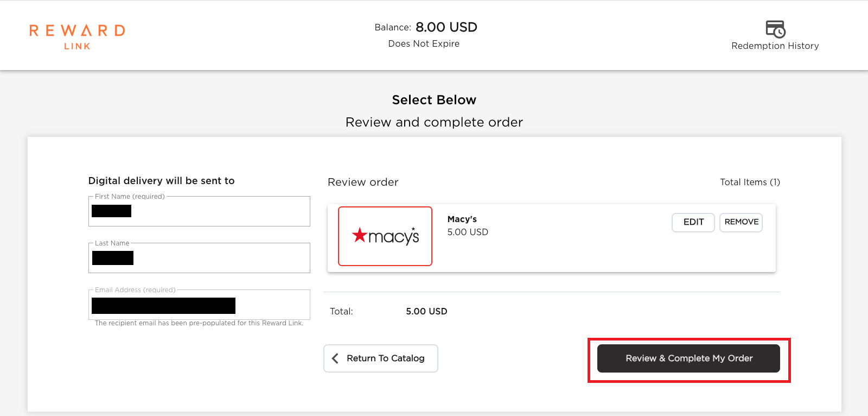Click the back chevron in Return To Catalog

click(x=335, y=358)
